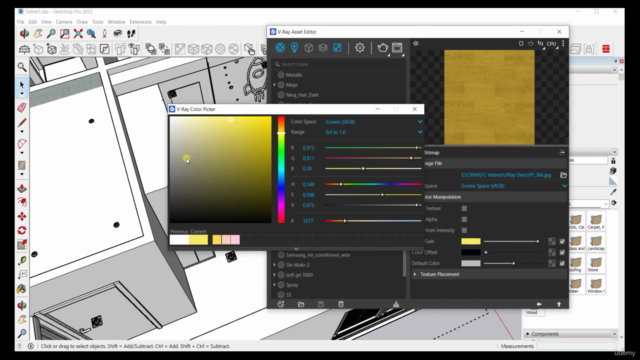Toggle the Alpha checkbox

(x=464, y=219)
